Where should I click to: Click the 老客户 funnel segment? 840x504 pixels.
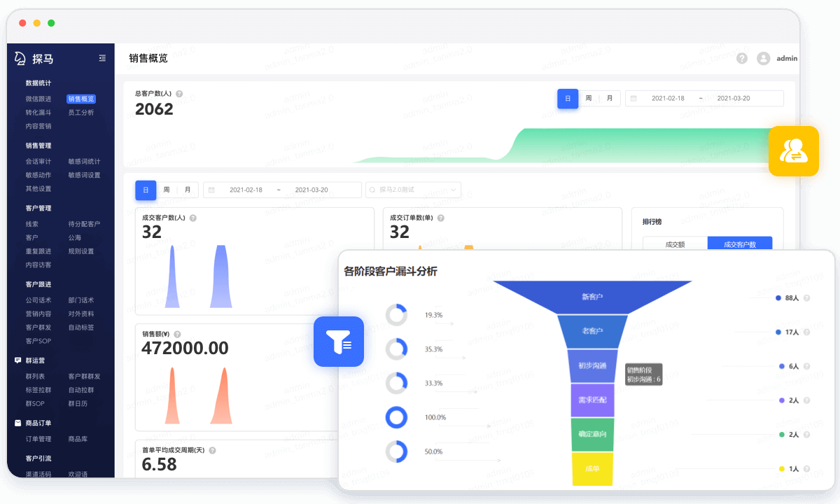pos(592,331)
